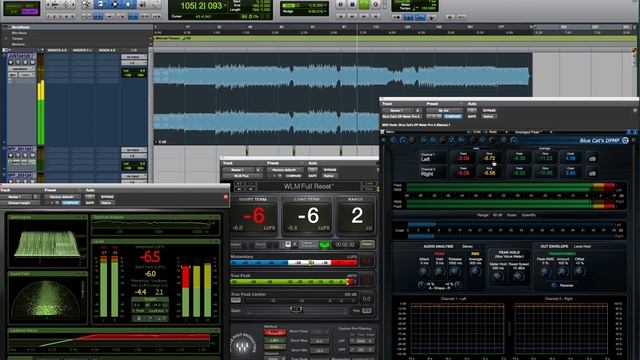640x360 pixels.
Task: Open the Level Hold dropdown in Out Envelope
Action: coord(583,247)
